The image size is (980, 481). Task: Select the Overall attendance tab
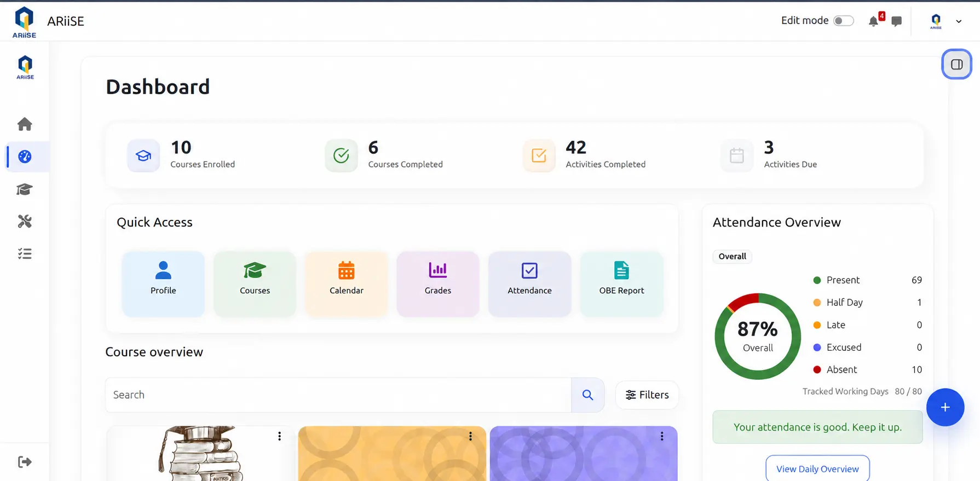coord(732,256)
